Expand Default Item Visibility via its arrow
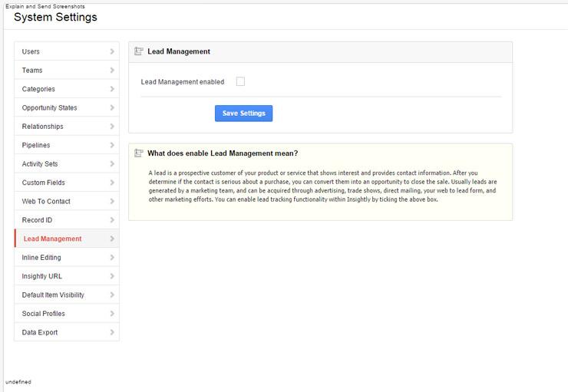 click(112, 295)
